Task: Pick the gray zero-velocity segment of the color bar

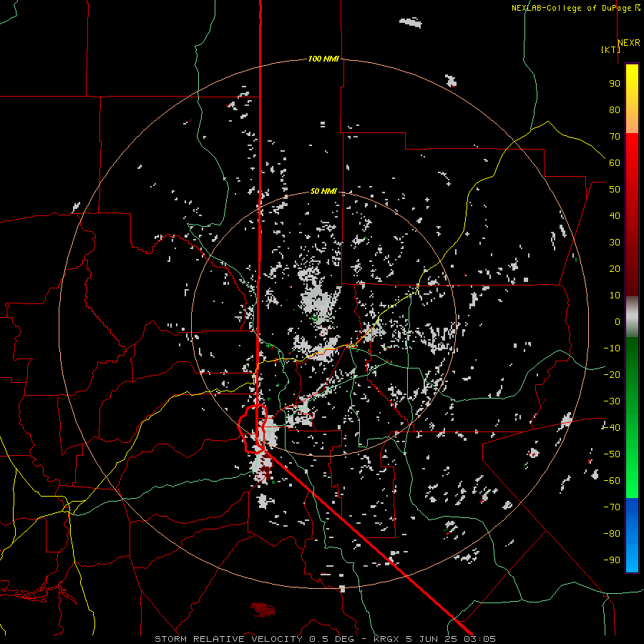Action: (x=632, y=317)
